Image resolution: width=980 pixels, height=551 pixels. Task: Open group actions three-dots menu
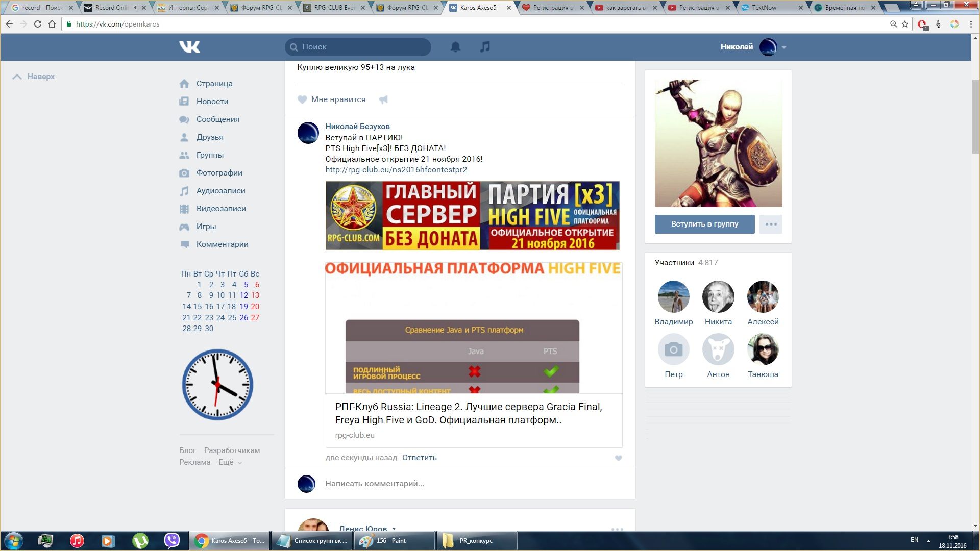click(771, 224)
